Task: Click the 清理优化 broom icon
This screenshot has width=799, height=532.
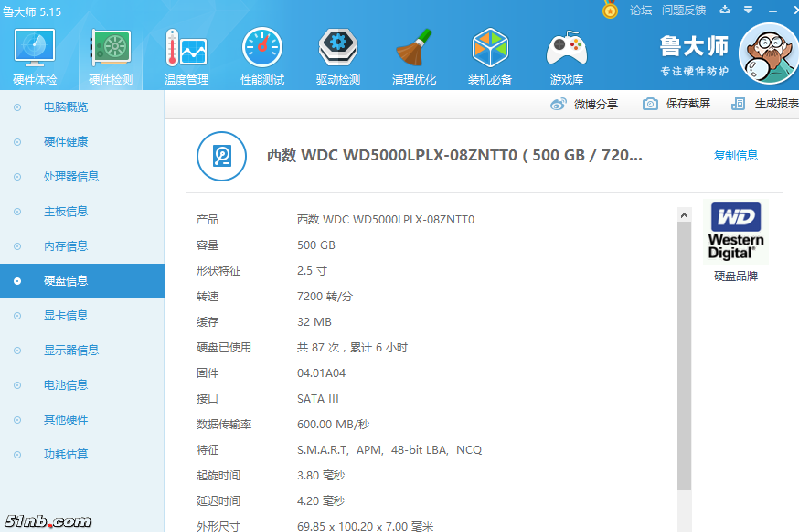Action: [x=414, y=48]
